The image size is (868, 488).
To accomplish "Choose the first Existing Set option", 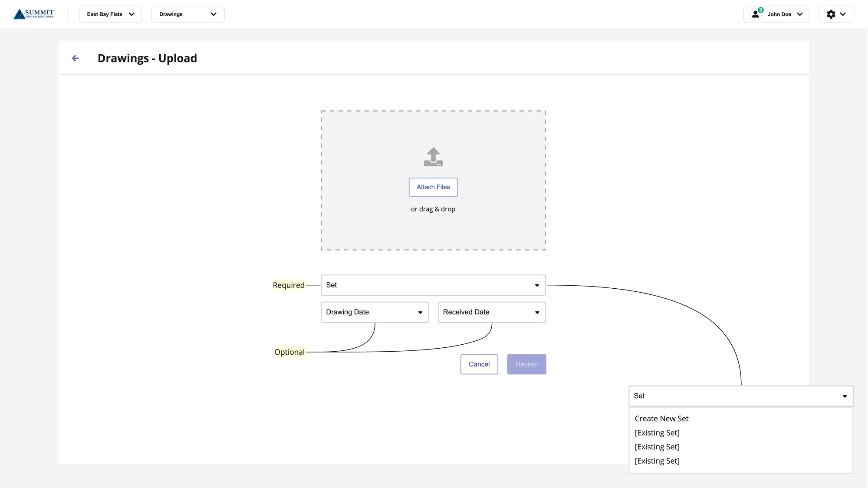I will tap(657, 433).
